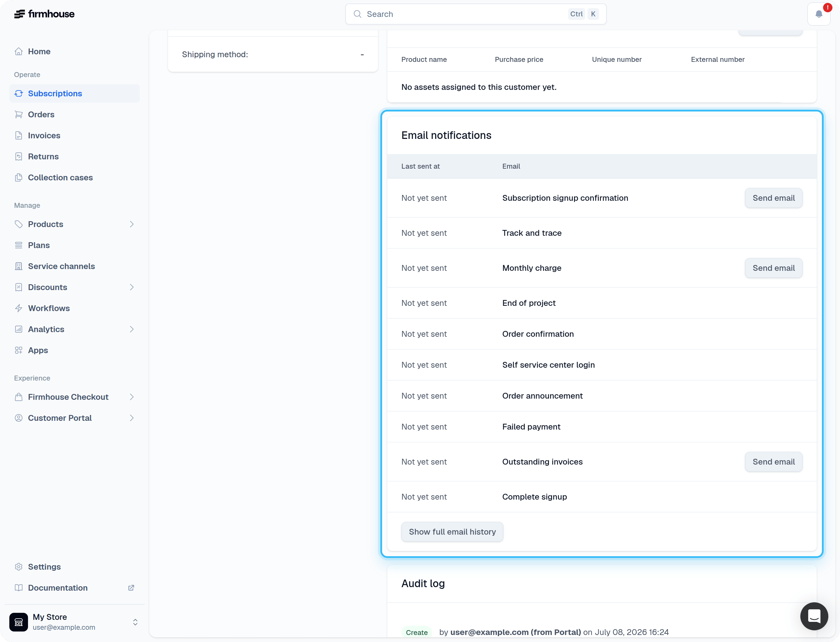Expand the Analytics submenu chevron
This screenshot has width=840, height=642.
(132, 329)
